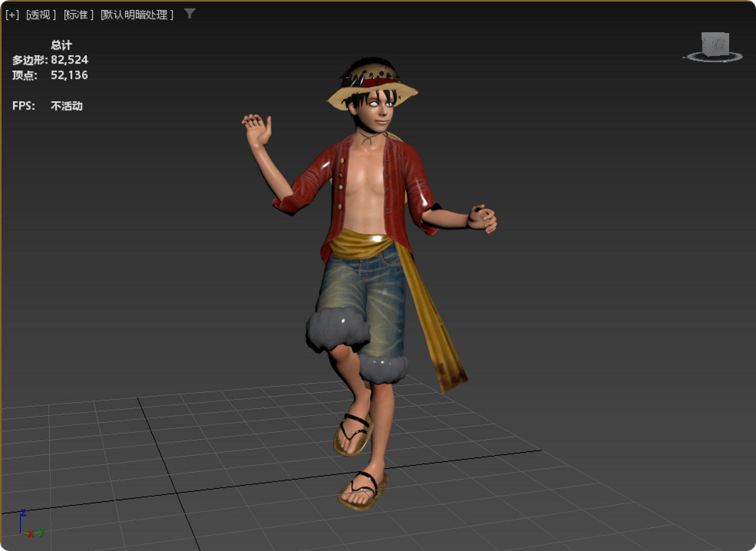Select the character's straw hat
The image size is (756, 551).
click(x=372, y=84)
